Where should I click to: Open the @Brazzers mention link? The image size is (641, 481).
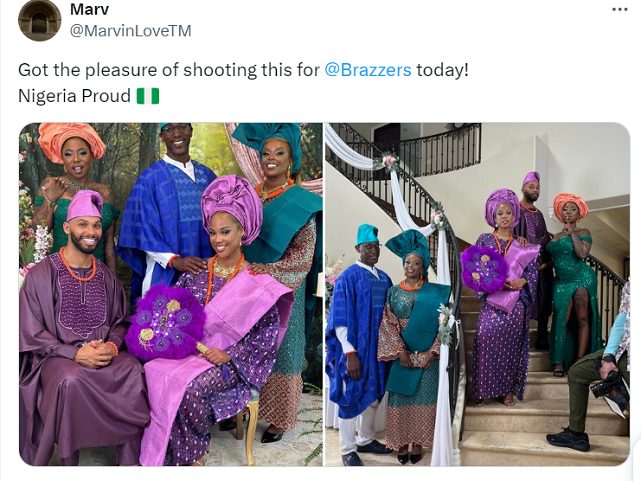pyautogui.click(x=368, y=70)
